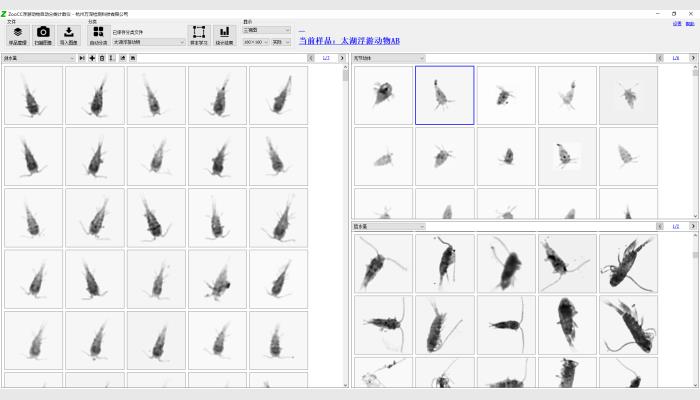Viewport: 700px width, 400px height.
Task: Click the skip-to-end icon in left panel toolbar
Action: coord(82,58)
